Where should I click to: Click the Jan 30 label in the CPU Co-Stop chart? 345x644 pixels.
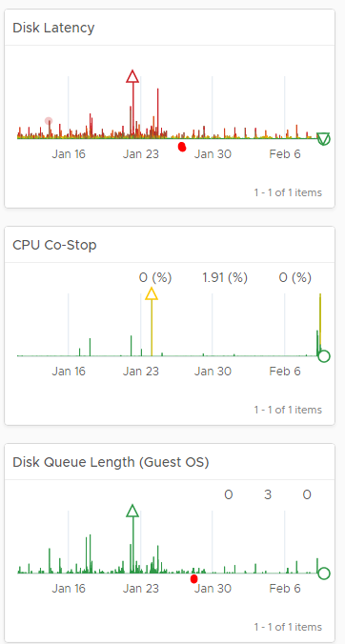213,372
